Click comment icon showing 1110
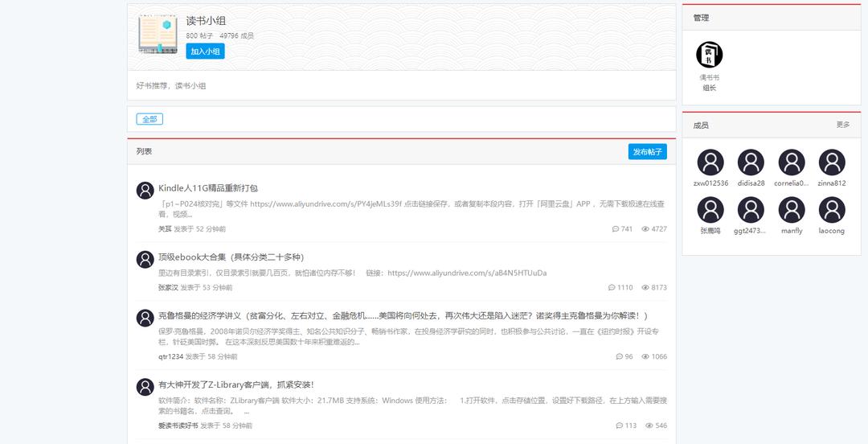Image resolution: width=868 pixels, height=444 pixels. click(x=612, y=288)
